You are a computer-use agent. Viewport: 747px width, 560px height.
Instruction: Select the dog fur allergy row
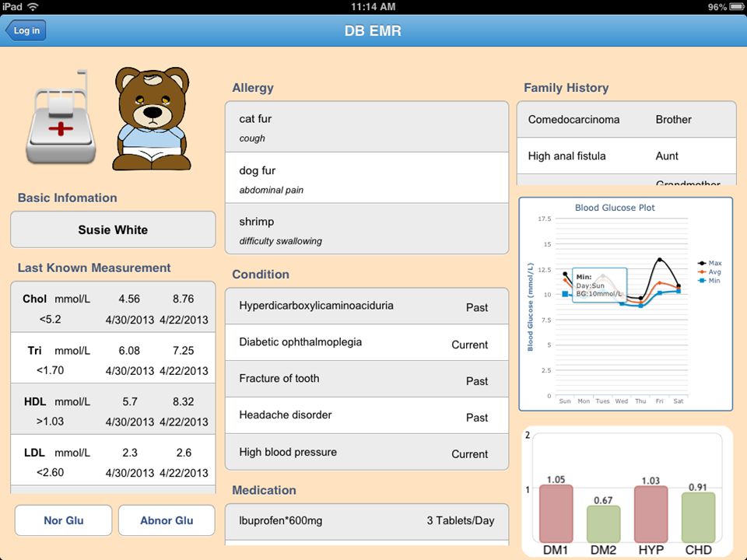366,178
